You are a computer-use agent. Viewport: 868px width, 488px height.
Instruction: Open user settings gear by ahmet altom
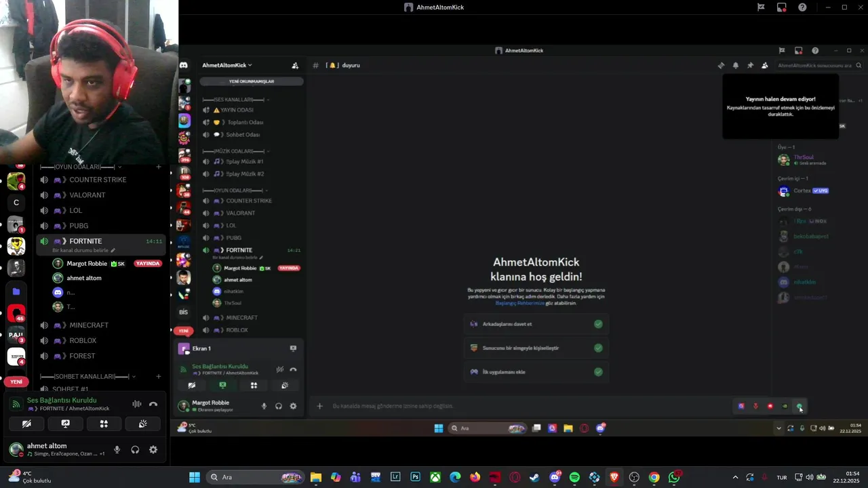[x=153, y=449]
